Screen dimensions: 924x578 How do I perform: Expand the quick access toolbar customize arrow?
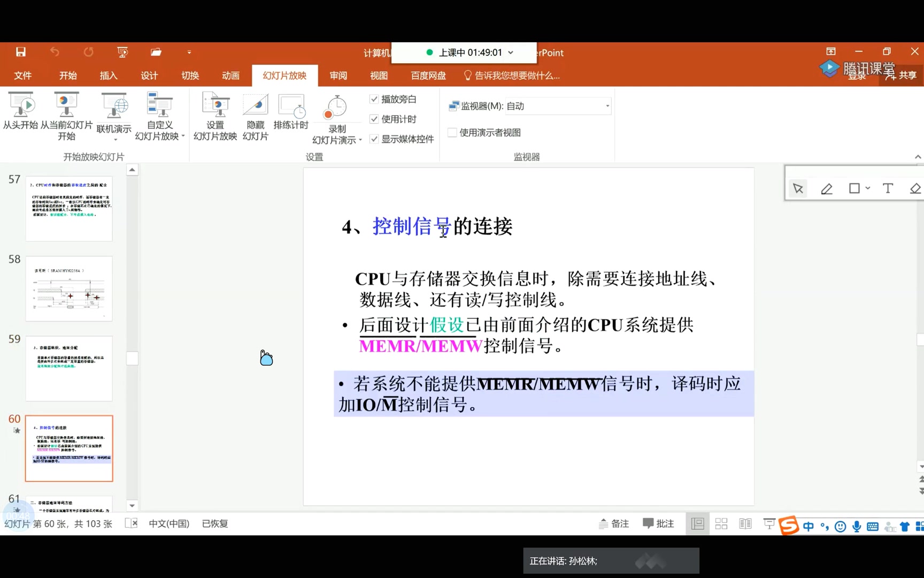(189, 52)
